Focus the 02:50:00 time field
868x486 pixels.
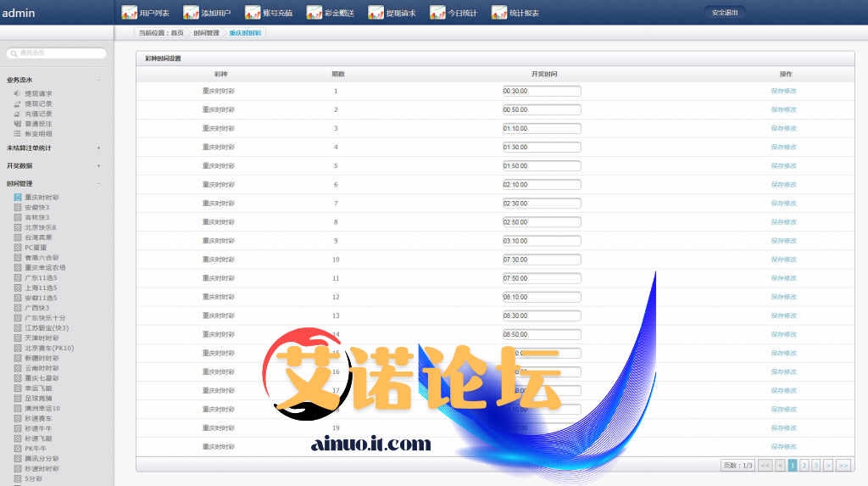[x=542, y=222]
